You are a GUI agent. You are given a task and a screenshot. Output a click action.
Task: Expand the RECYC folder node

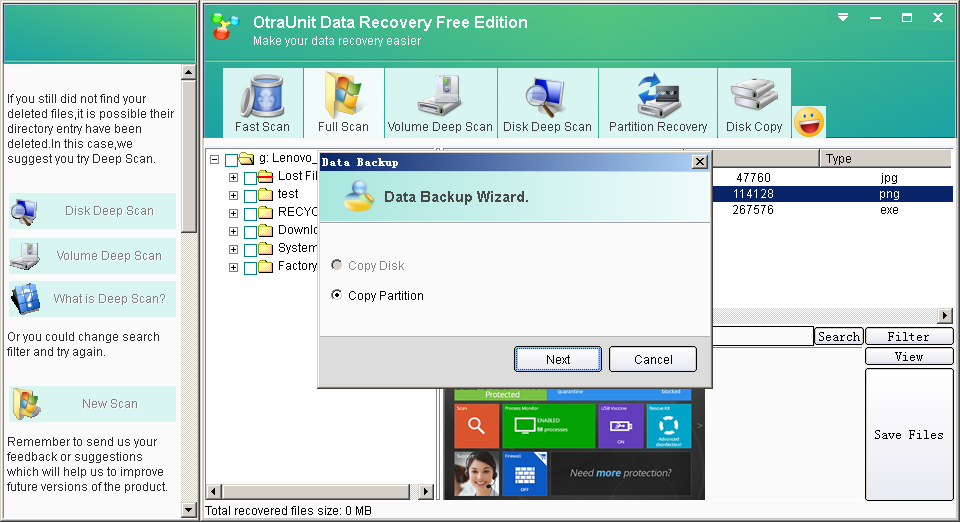(233, 213)
